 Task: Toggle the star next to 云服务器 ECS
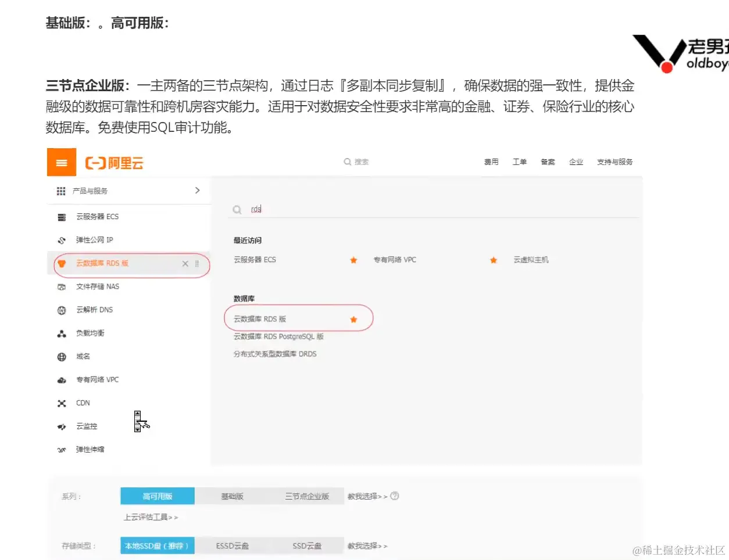tap(353, 260)
